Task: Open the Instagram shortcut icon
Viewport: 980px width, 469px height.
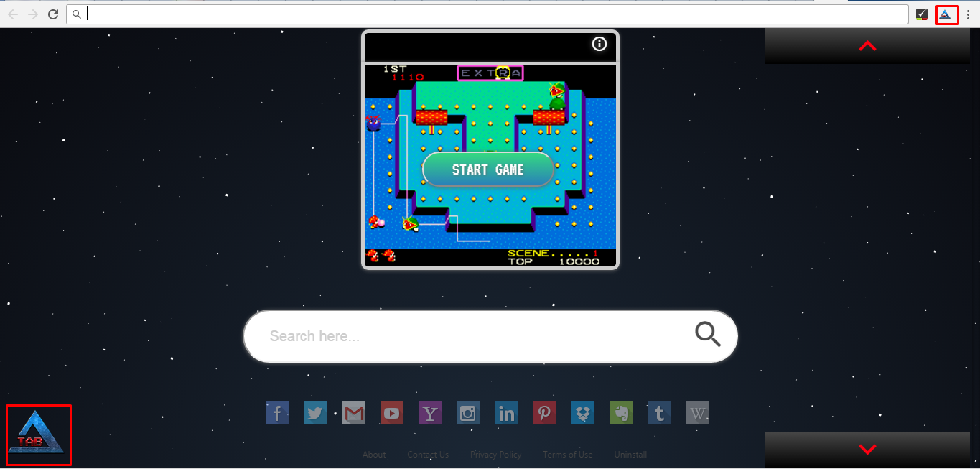Action: [x=468, y=413]
